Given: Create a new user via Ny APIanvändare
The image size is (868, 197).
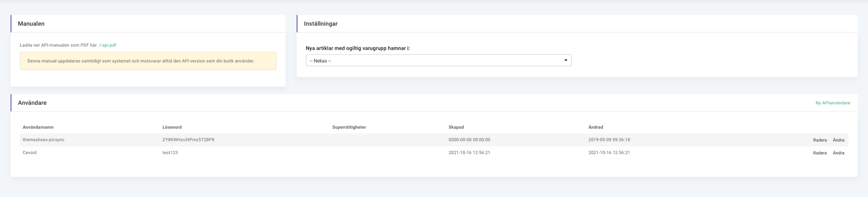Looking at the screenshot, I should click(x=832, y=103).
